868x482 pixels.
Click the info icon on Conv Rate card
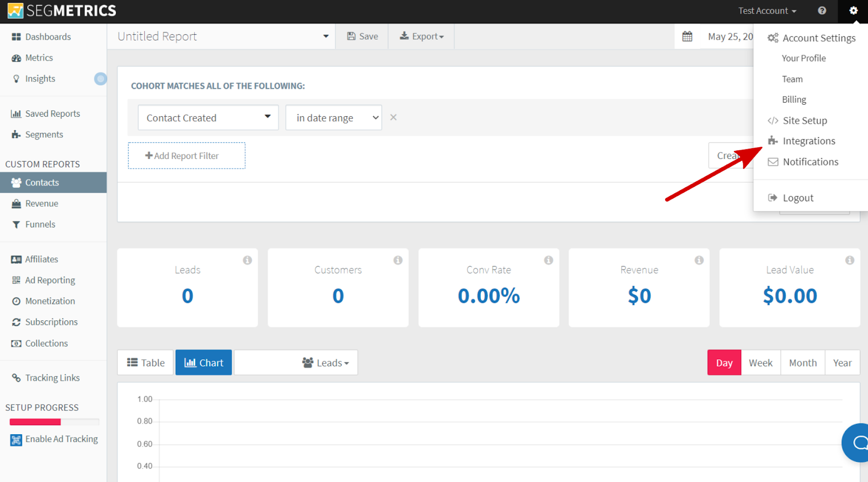(548, 260)
